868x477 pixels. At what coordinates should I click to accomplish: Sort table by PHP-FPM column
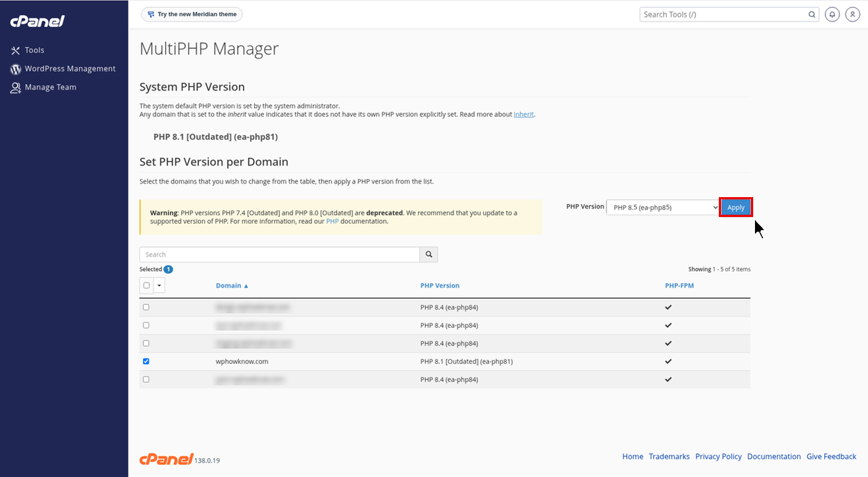pos(679,286)
